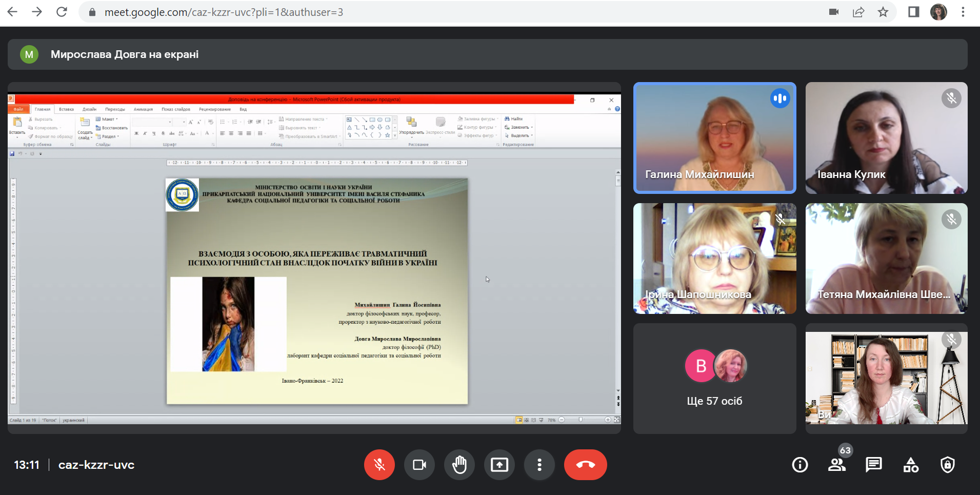
Task: Leave the call with red hang-up button
Action: pos(585,465)
